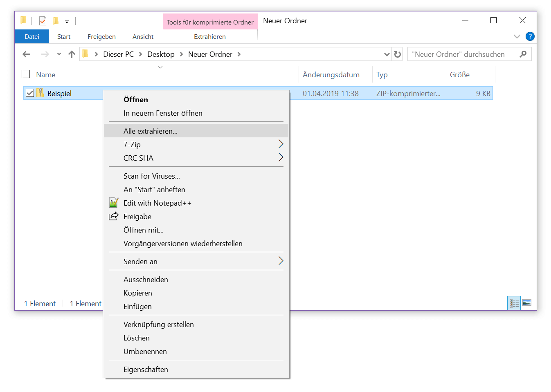Viewport: 551px width, 392px height.
Task: Go back with the left arrow
Action: click(27, 54)
